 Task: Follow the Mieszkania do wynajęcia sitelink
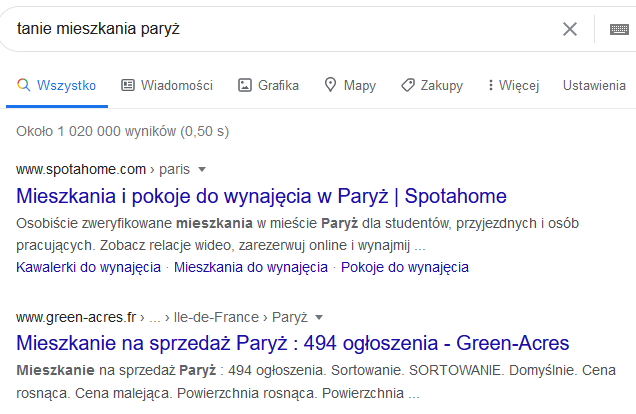251,267
